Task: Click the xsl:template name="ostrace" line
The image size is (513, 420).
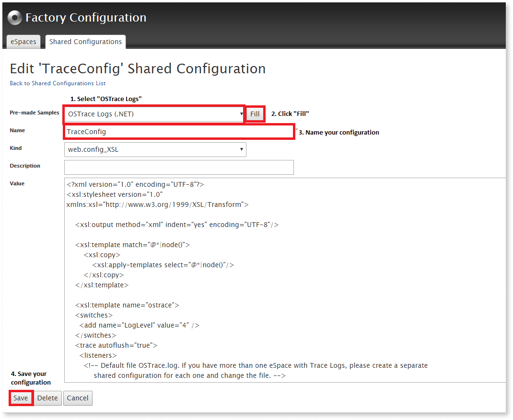Action: click(127, 305)
